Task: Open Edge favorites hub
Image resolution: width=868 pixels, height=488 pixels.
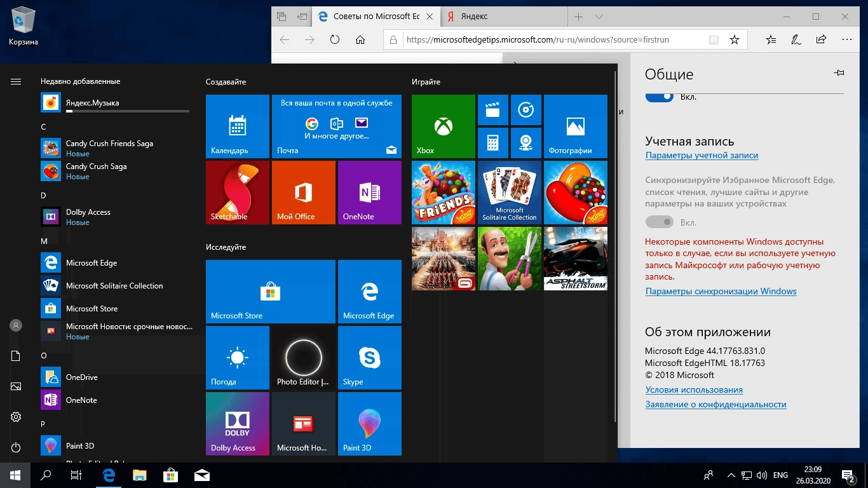Action: (x=771, y=39)
